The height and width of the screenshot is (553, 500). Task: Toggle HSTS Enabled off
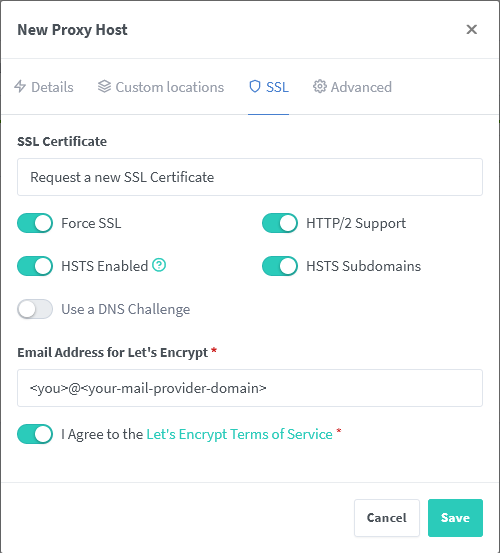tap(35, 266)
